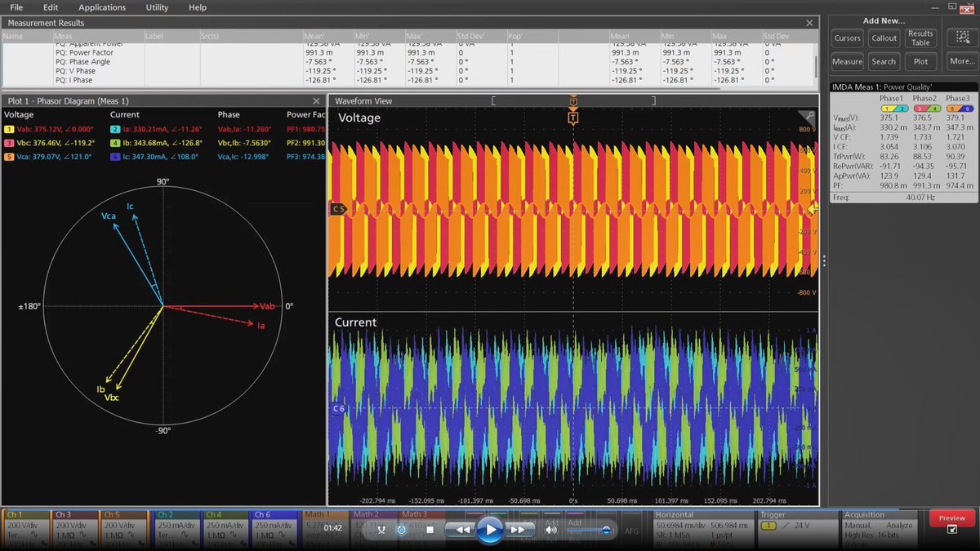The image size is (980, 551).
Task: Open the Ch 4 channel badge
Action: [x=224, y=530]
